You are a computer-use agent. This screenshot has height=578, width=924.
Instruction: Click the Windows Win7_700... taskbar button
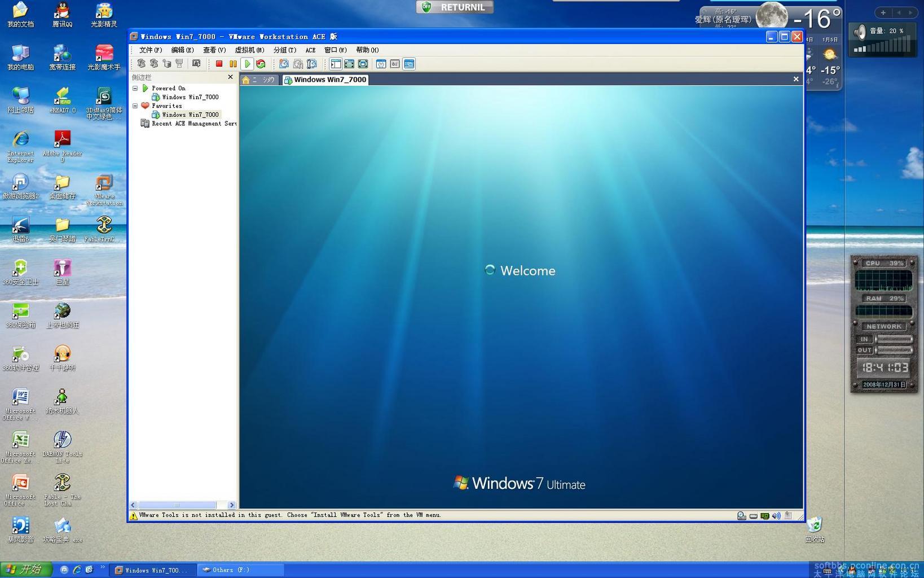[x=152, y=570]
